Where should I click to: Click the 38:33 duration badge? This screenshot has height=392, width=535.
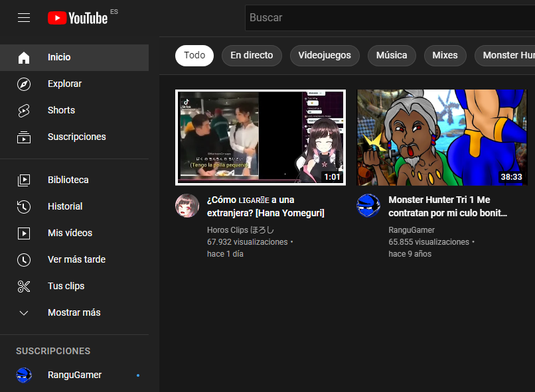tap(511, 177)
